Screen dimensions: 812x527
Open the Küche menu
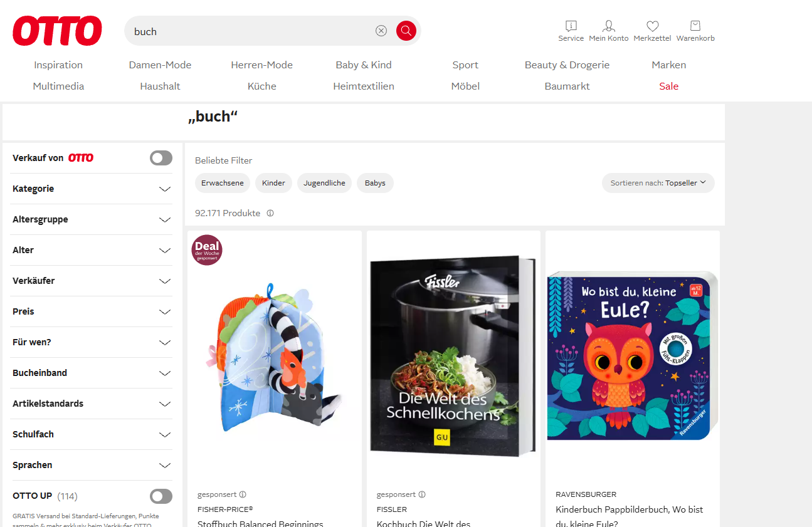[261, 86]
